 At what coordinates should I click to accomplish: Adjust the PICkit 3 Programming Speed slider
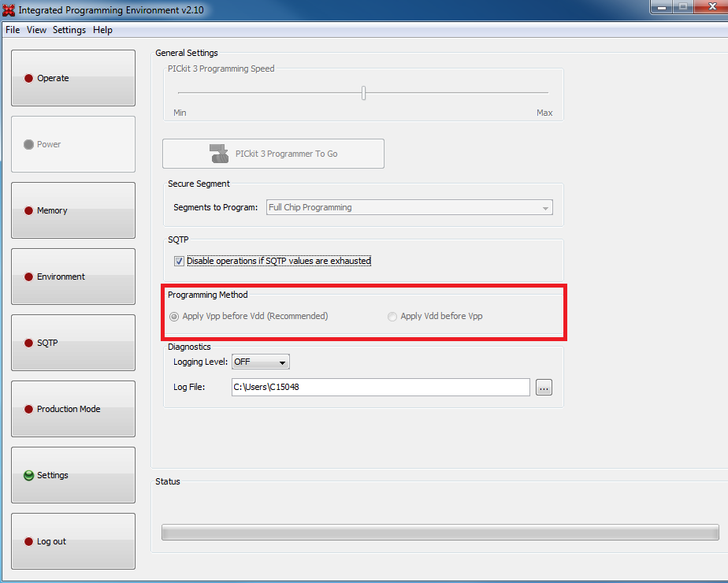363,92
